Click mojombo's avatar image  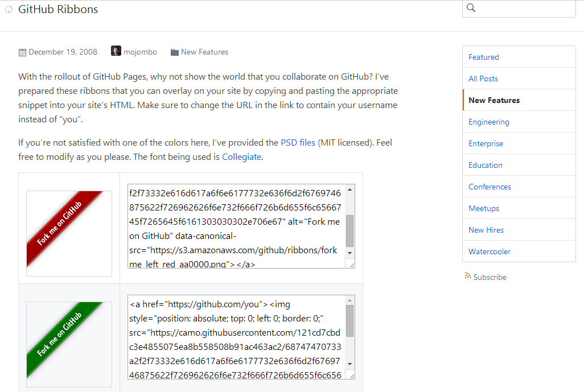(116, 51)
